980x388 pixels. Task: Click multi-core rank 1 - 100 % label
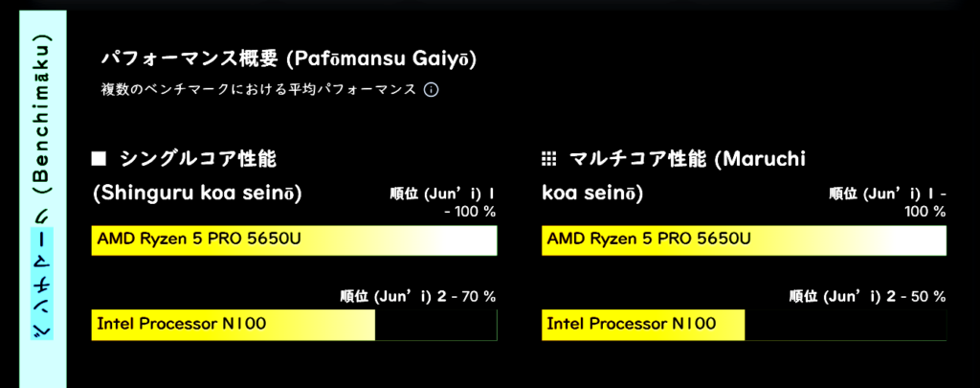click(888, 200)
